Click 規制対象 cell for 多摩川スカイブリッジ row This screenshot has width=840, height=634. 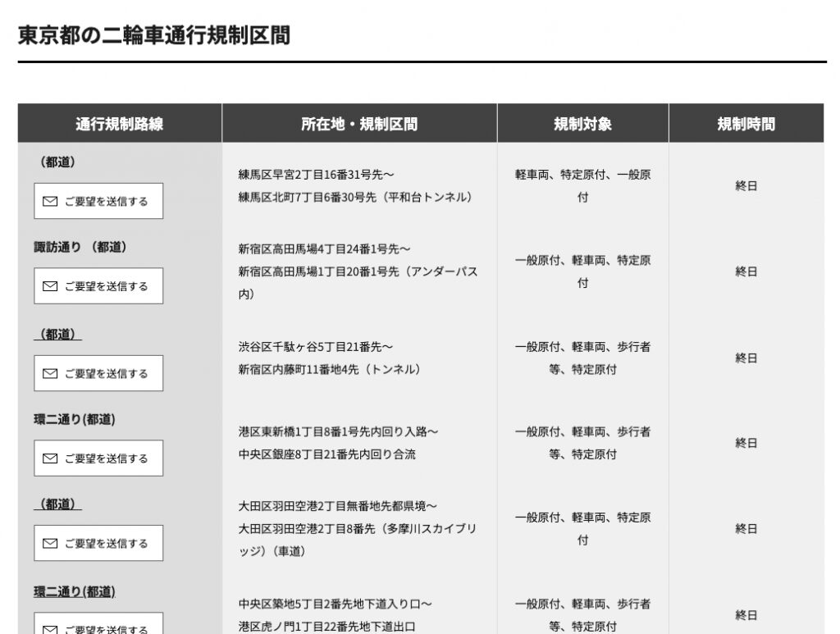pyautogui.click(x=582, y=529)
